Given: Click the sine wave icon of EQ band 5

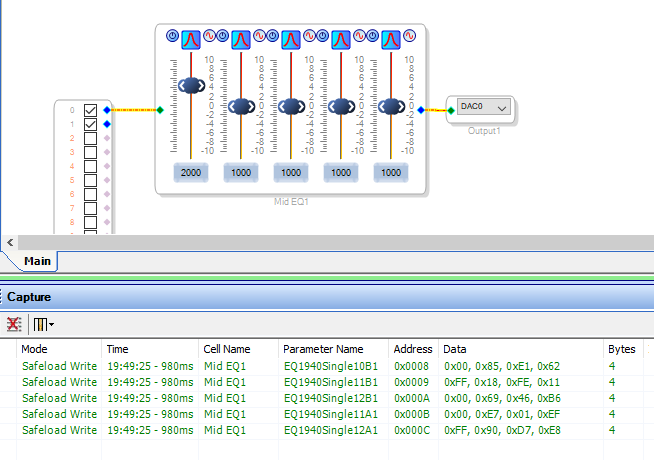Looking at the screenshot, I should pyautogui.click(x=410, y=36).
